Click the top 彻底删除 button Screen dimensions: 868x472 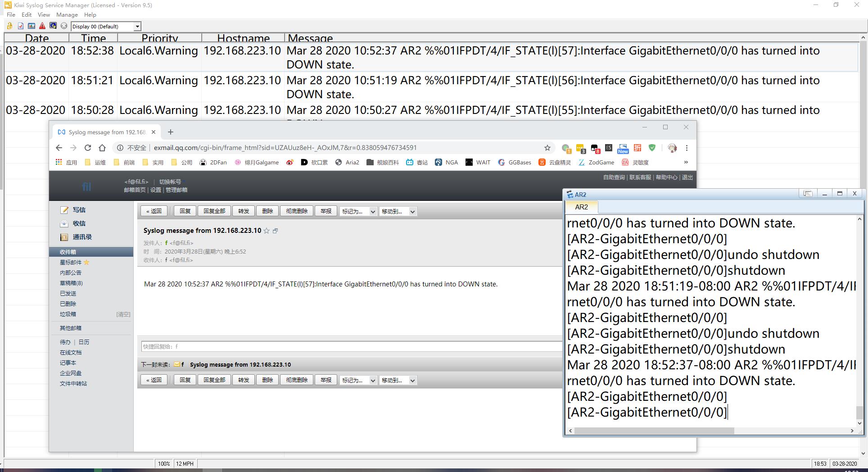[296, 211]
